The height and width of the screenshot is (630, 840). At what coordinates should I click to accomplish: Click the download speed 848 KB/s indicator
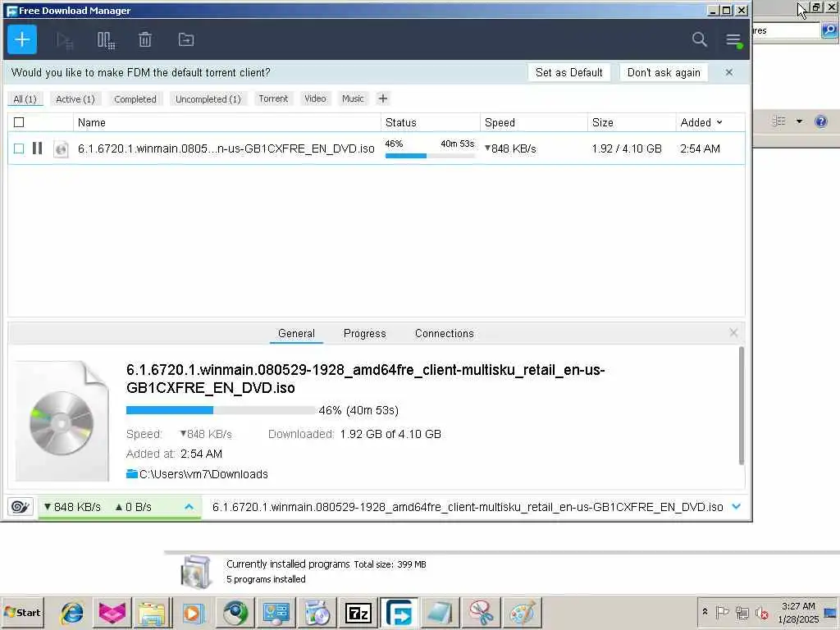72,506
